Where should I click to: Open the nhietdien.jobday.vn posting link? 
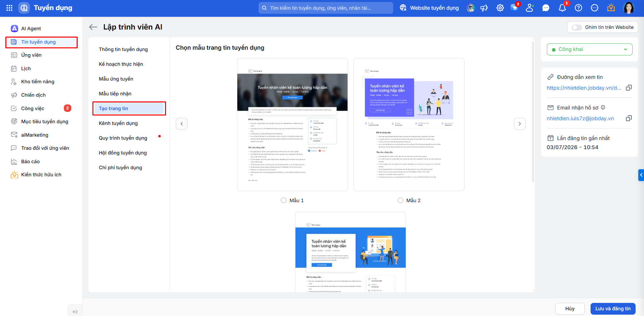click(x=584, y=88)
